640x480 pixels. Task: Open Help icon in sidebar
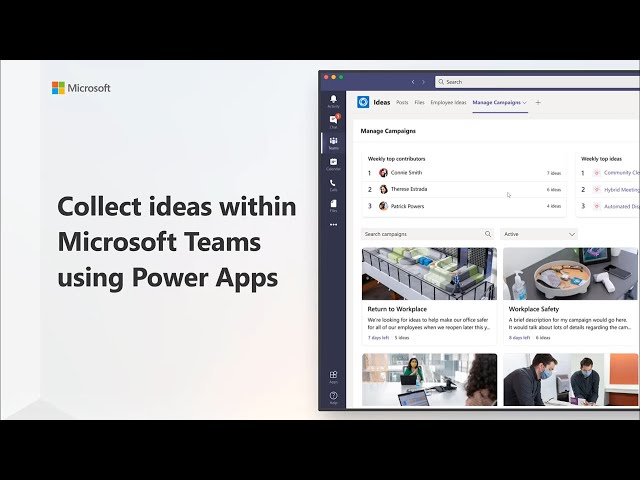pos(333,398)
